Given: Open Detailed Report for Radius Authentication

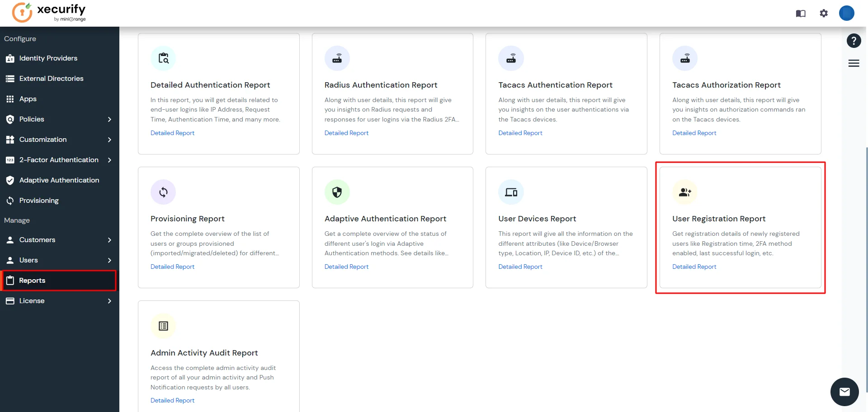Looking at the screenshot, I should point(346,132).
